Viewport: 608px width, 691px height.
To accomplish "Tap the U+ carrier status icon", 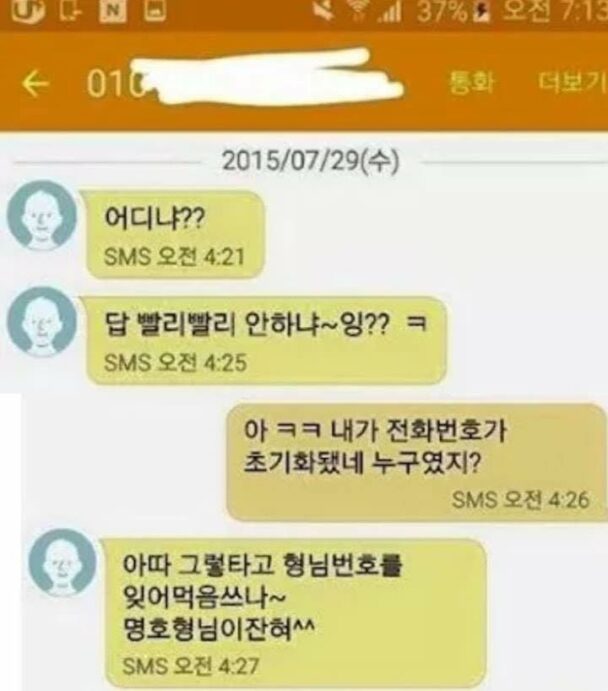I will tap(25, 10).
